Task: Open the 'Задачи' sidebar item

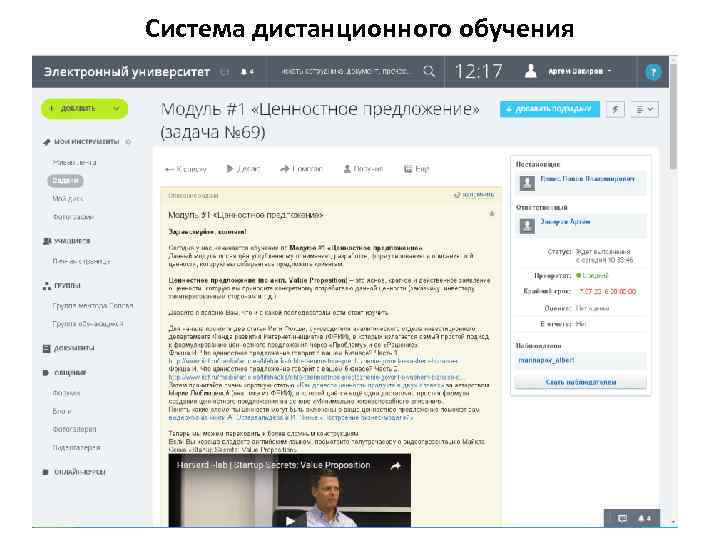Action: [x=65, y=180]
